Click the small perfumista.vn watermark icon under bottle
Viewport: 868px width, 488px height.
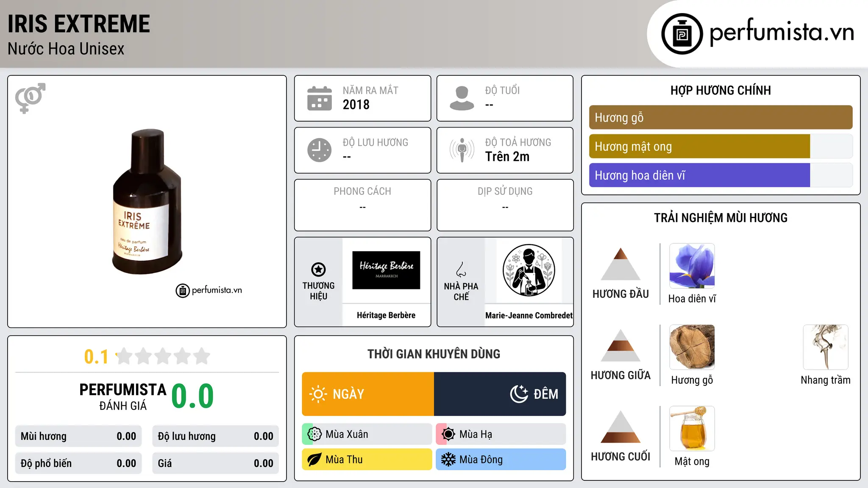(x=183, y=291)
